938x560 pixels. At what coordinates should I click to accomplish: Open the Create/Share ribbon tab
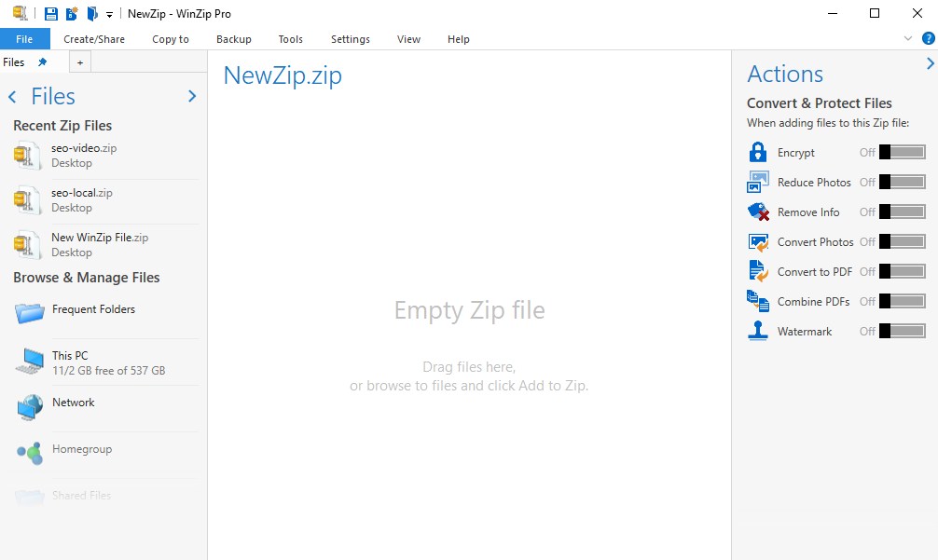tap(94, 39)
